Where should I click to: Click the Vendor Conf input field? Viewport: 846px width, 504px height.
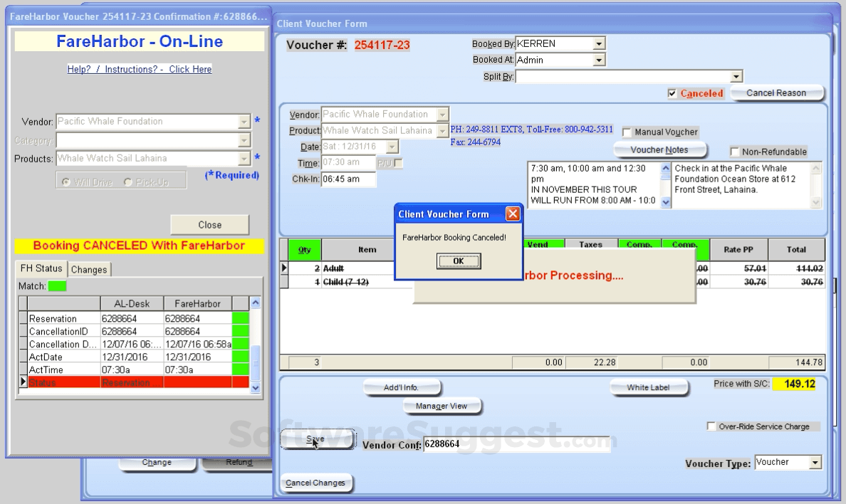(516, 444)
